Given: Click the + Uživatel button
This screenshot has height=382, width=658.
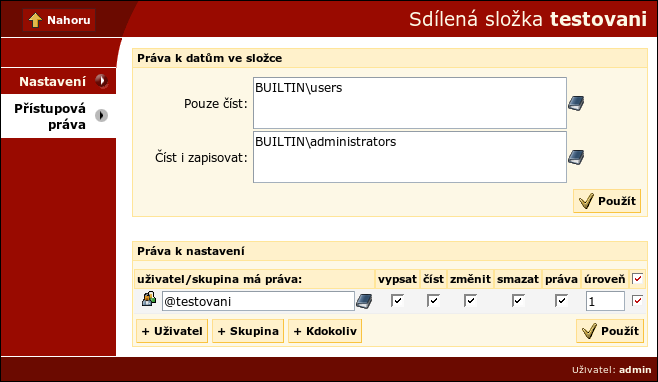Looking at the screenshot, I should pyautogui.click(x=172, y=331).
